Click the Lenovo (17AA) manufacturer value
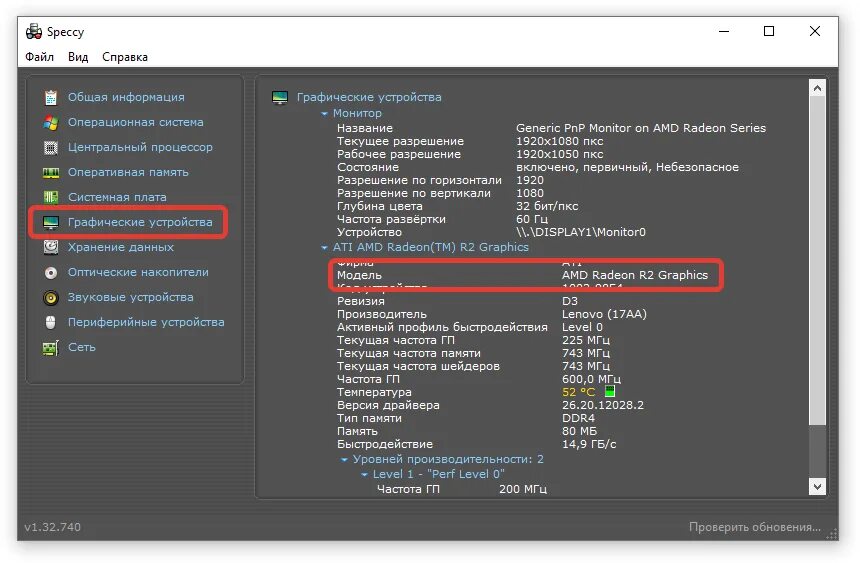860x563 pixels. pyautogui.click(x=604, y=314)
